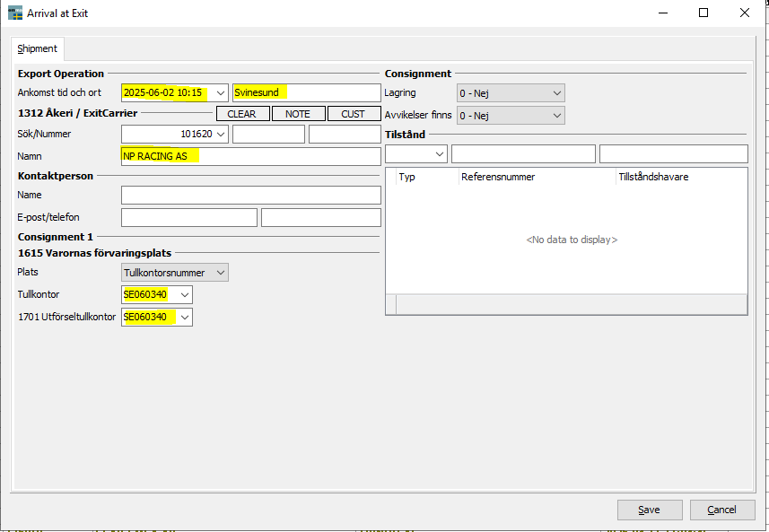Click the Cancel button
This screenshot has height=532, width=769.
[722, 510]
